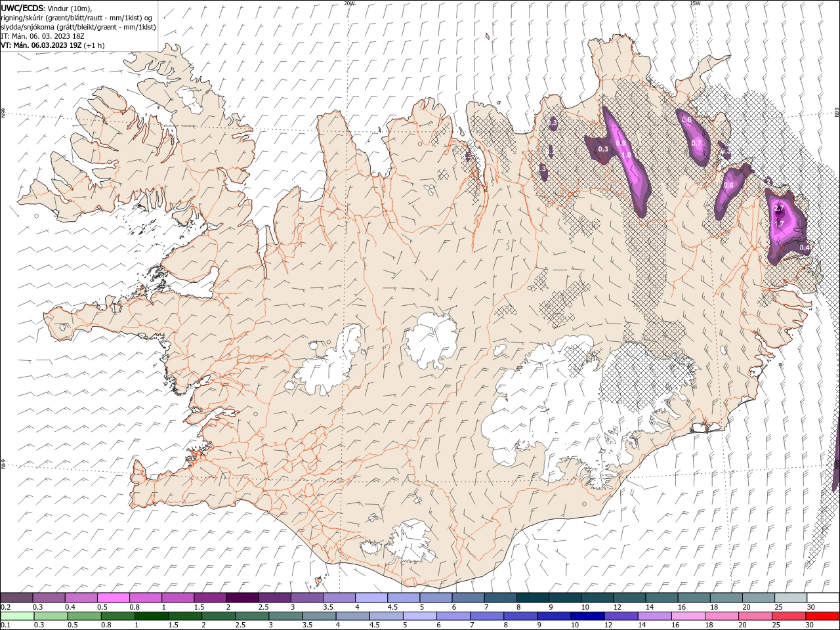Pick rain-scale lightest green swatch at 0.1
This screenshot has width=840, height=630.
(x=17, y=616)
